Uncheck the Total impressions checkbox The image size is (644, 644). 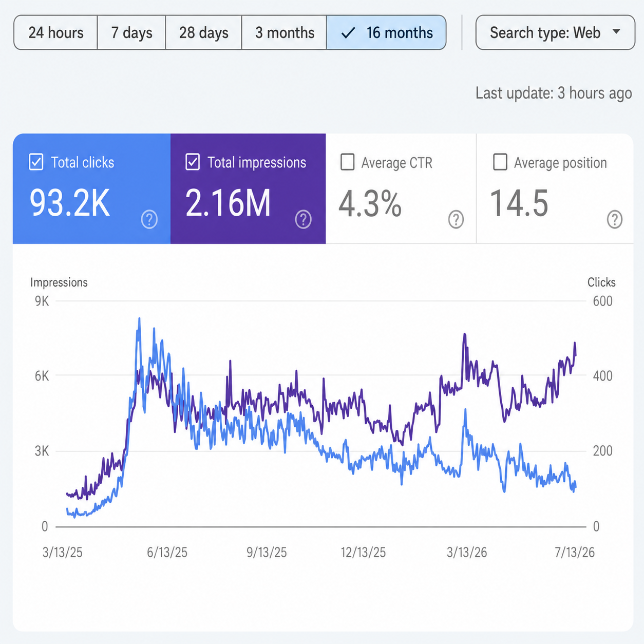193,162
